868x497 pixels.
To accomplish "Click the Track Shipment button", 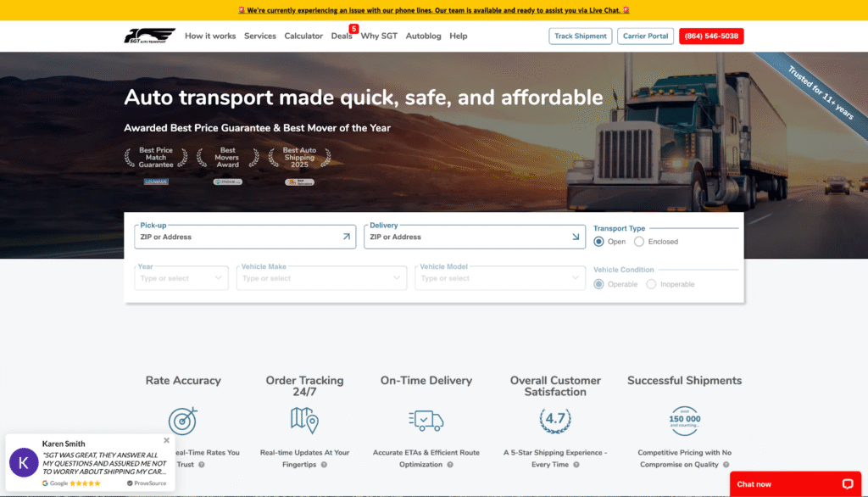I will [581, 36].
